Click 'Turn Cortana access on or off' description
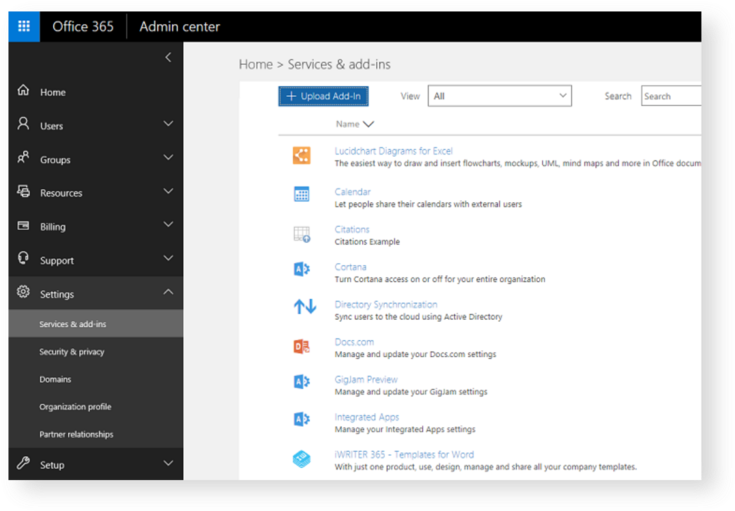735x511 pixels. tap(440, 279)
